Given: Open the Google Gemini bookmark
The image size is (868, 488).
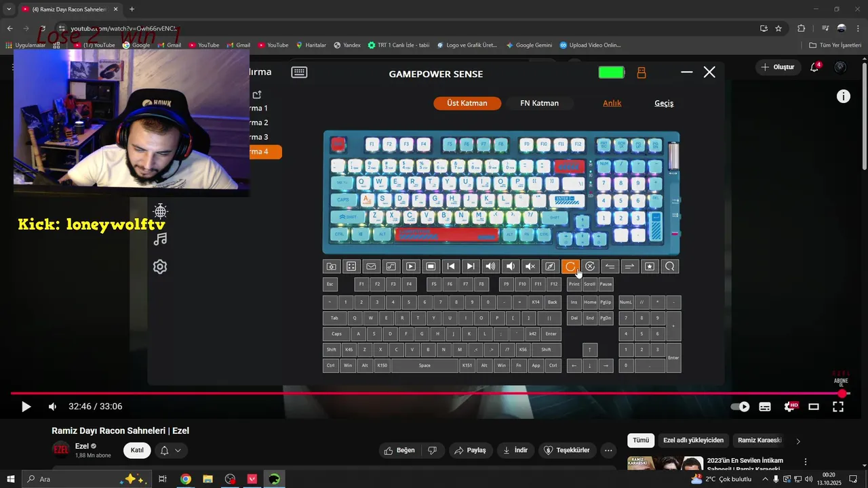Looking at the screenshot, I should coord(529,45).
